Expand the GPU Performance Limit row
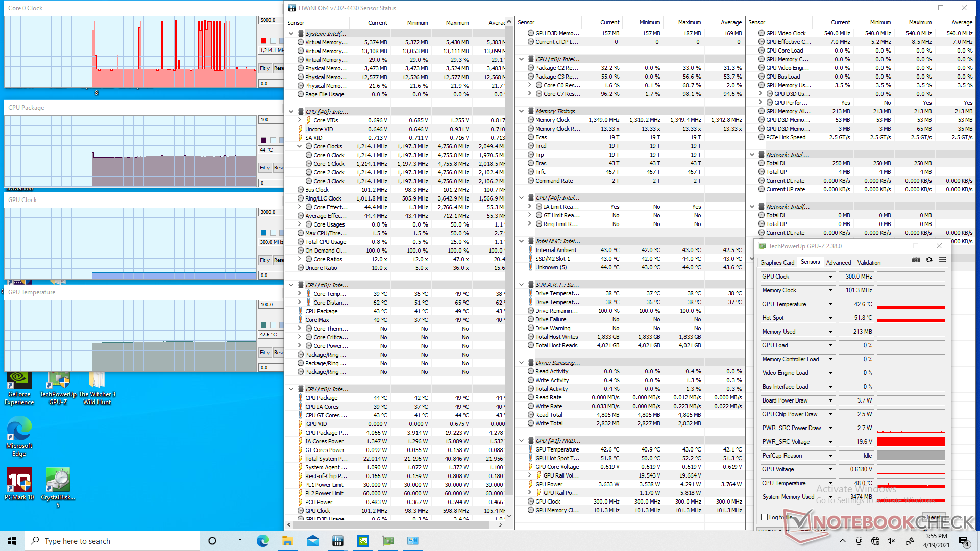The height and width of the screenshot is (551, 980). [760, 103]
